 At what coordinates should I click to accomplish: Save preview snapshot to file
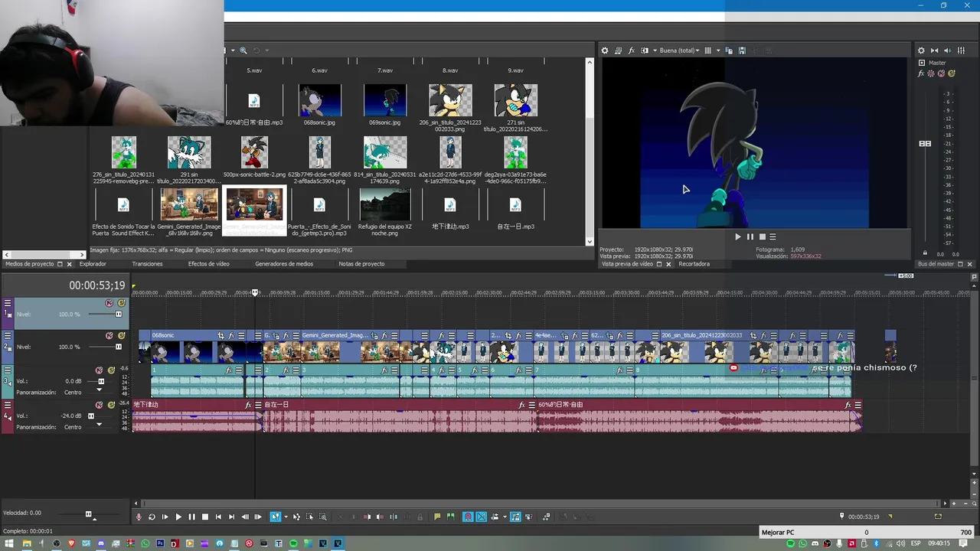pos(742,51)
